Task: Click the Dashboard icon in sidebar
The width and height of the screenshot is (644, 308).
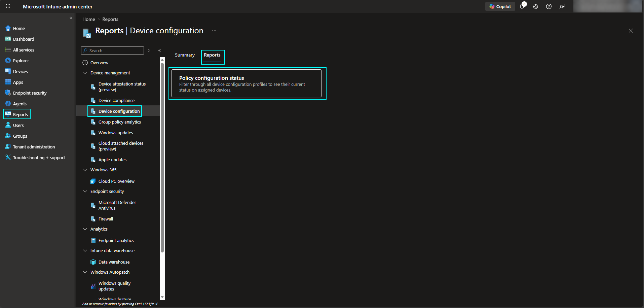Action: click(8, 39)
